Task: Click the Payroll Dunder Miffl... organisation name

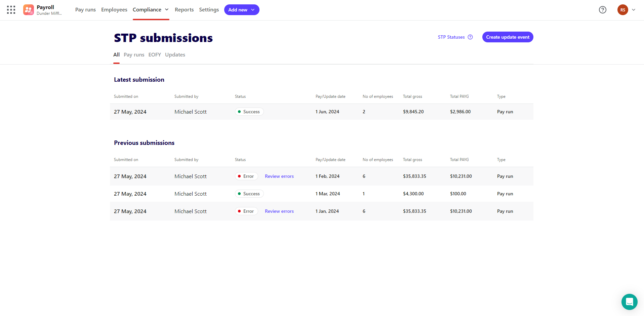Action: 49,10
